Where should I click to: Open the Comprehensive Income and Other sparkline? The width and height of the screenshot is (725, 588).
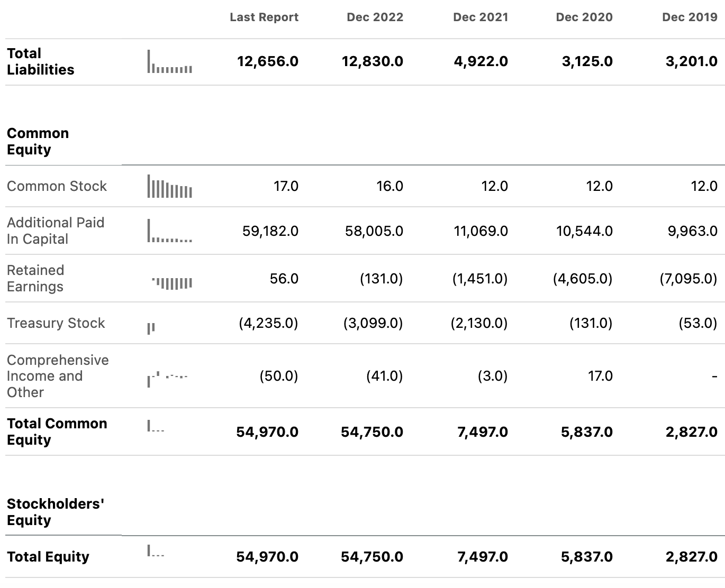coord(167,379)
